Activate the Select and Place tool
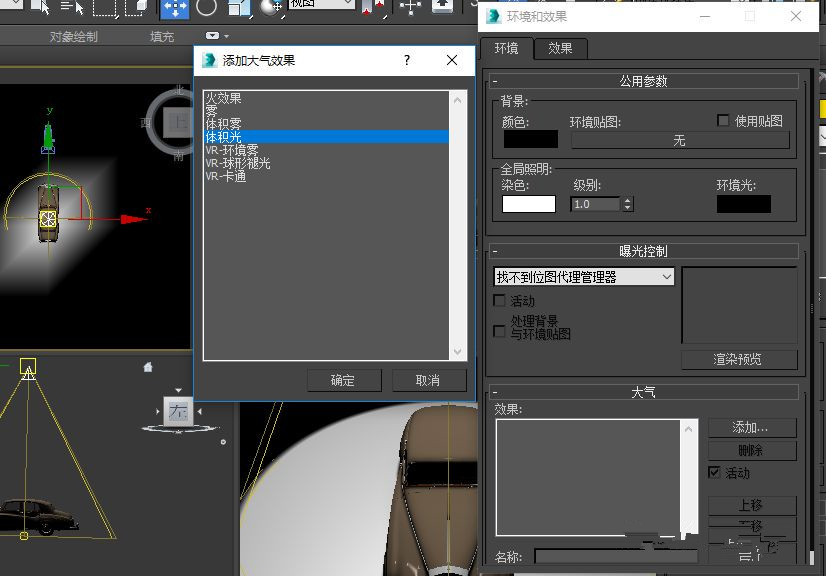Image resolution: width=826 pixels, height=576 pixels. click(x=272, y=7)
